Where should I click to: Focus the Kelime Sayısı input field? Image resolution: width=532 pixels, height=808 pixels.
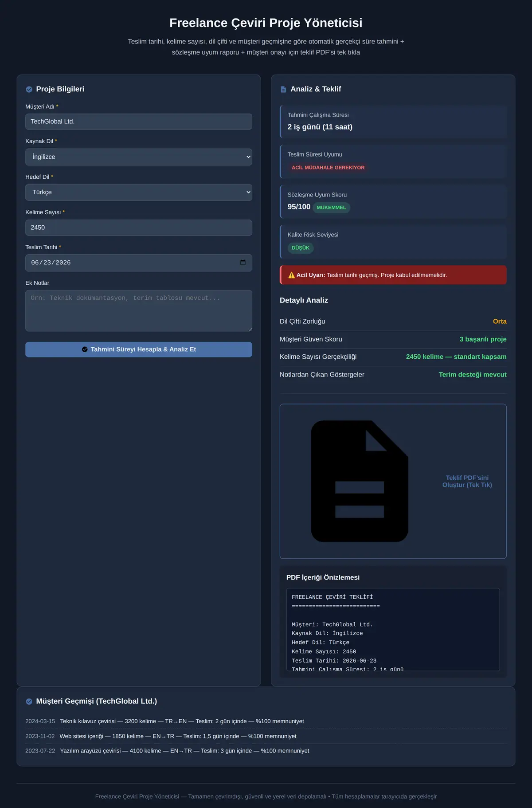139,227
